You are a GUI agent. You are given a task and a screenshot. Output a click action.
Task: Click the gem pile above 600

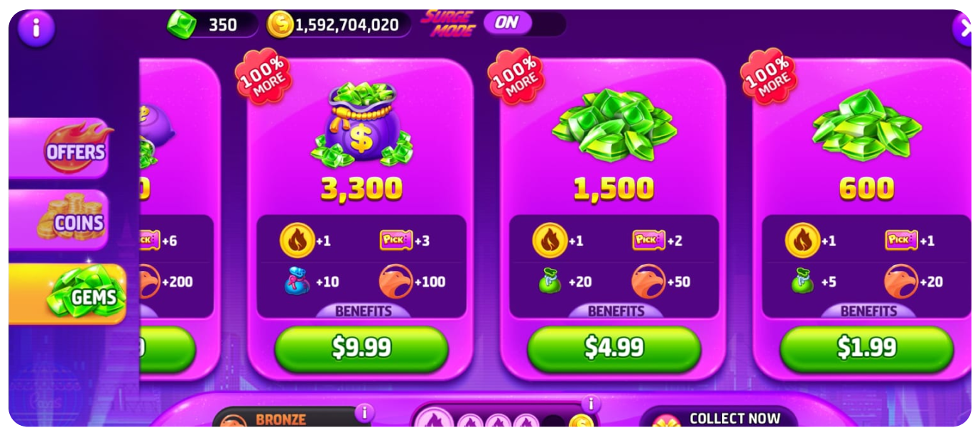[866, 126]
